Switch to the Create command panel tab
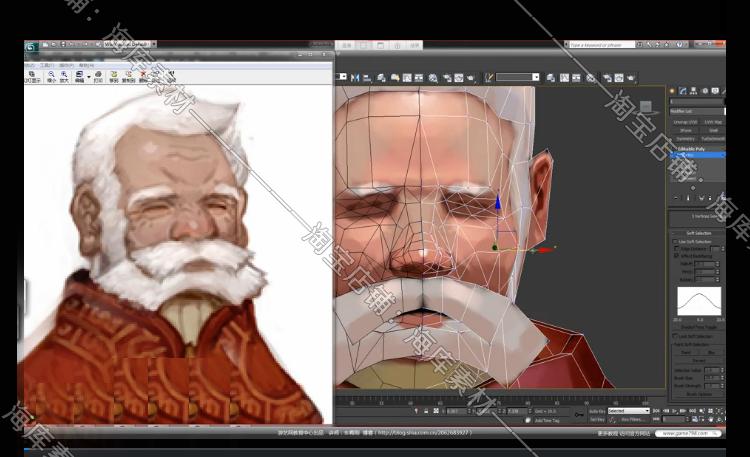Viewport: 750px width, 457px height. pyautogui.click(x=672, y=91)
